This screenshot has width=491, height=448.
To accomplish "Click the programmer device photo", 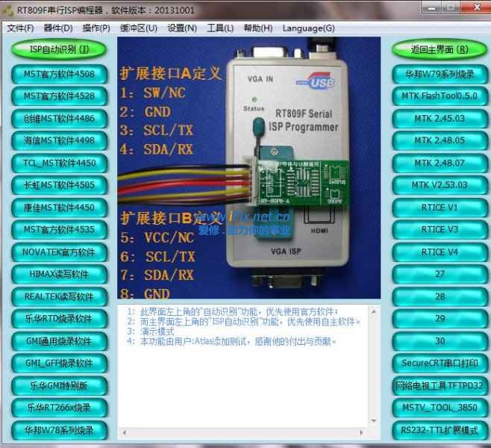I will (249, 167).
